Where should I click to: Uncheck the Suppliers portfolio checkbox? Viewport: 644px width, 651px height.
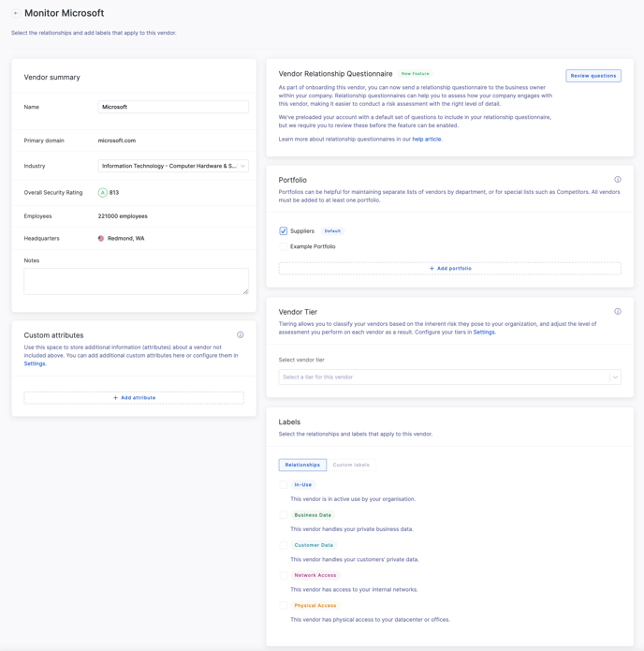(x=284, y=231)
